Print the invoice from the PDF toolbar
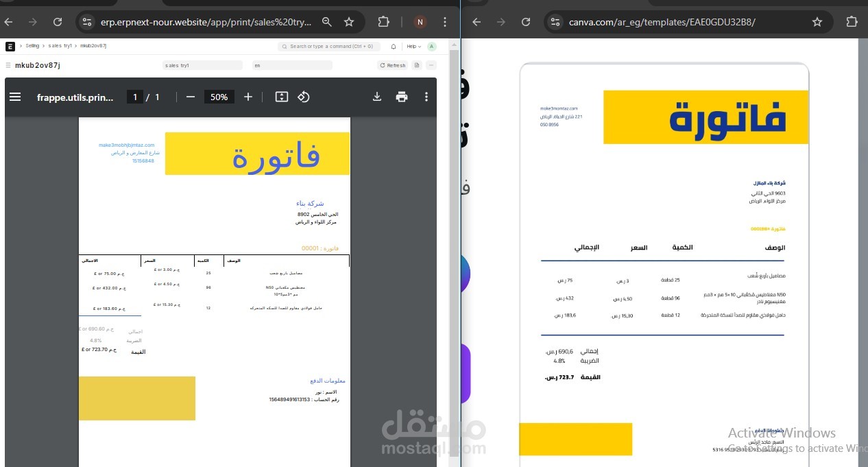 coord(402,97)
